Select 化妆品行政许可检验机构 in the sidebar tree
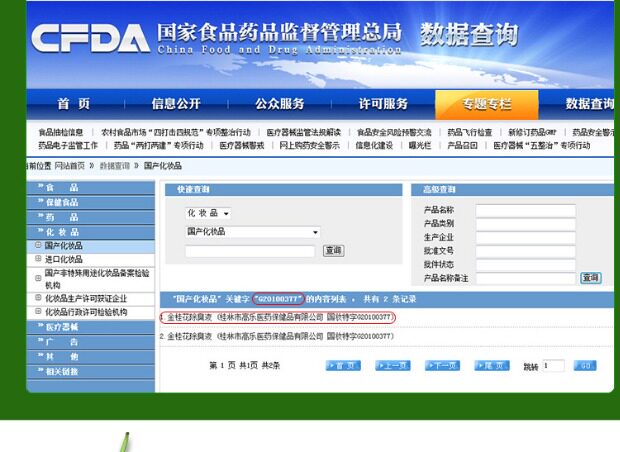Screen dimensions: 620x452 point(86,312)
